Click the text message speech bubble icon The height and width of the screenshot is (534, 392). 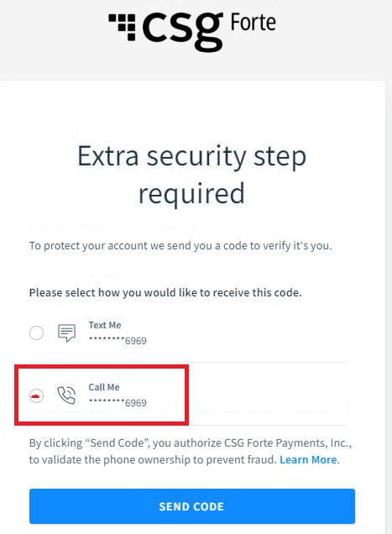click(x=67, y=332)
